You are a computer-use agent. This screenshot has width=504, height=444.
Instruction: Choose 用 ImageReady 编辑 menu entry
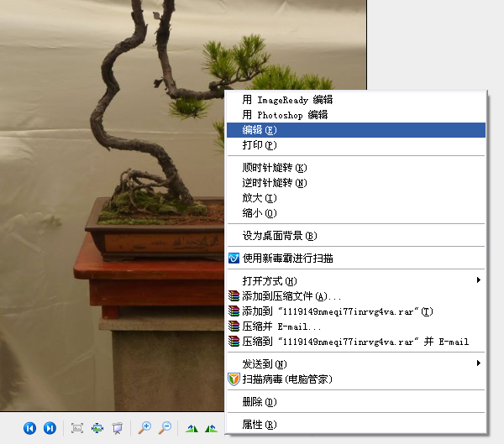pyautogui.click(x=287, y=100)
